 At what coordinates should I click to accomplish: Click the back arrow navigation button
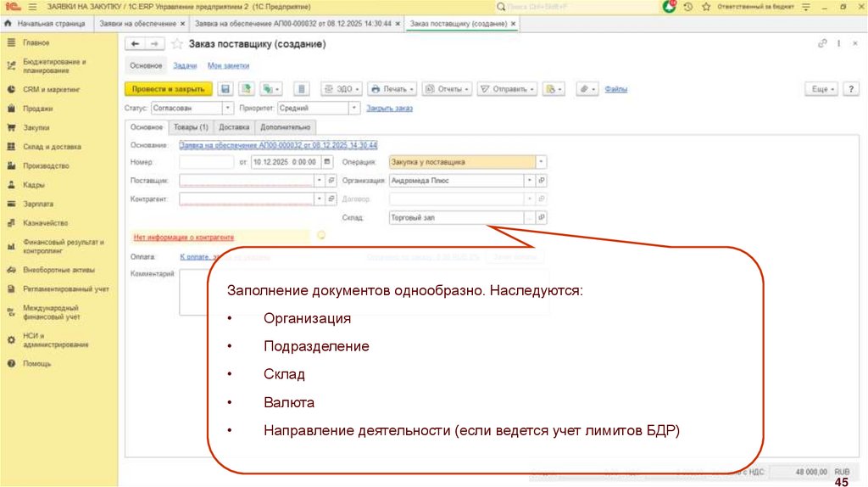click(x=135, y=44)
